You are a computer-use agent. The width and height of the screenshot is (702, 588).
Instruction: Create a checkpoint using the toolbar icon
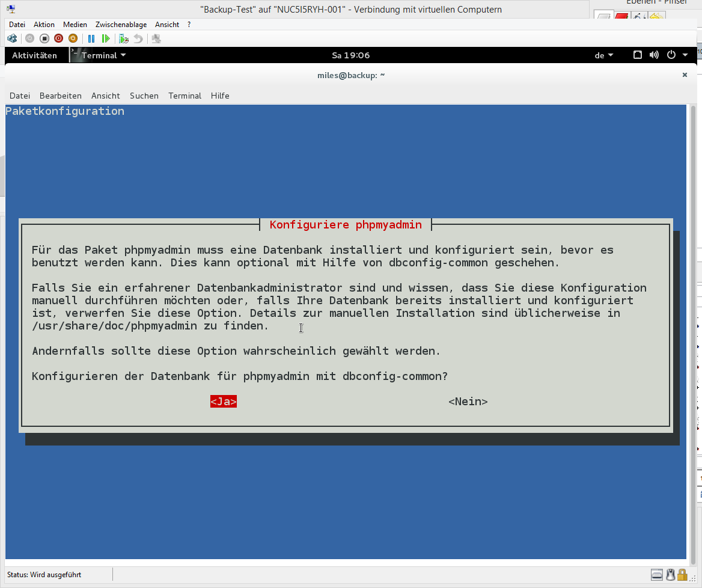click(124, 39)
